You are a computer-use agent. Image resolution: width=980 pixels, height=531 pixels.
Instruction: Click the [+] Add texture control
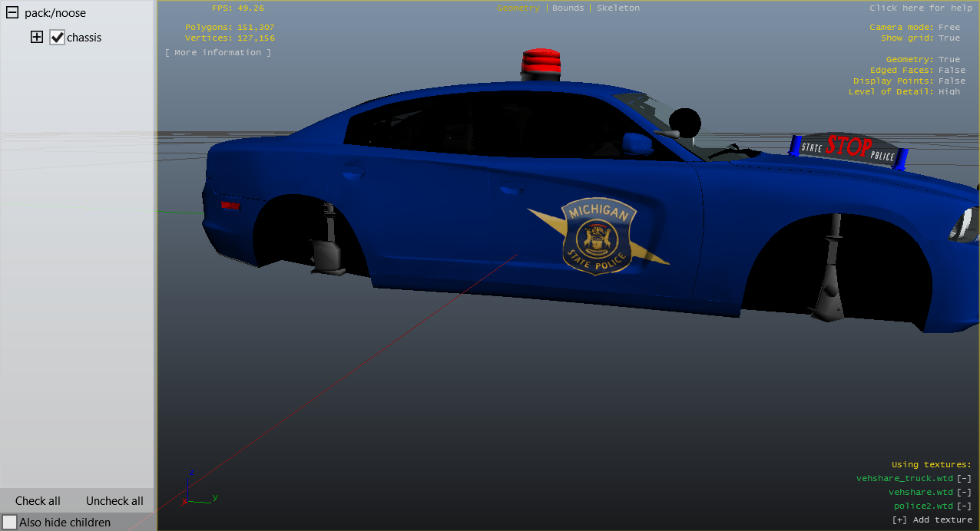point(932,519)
